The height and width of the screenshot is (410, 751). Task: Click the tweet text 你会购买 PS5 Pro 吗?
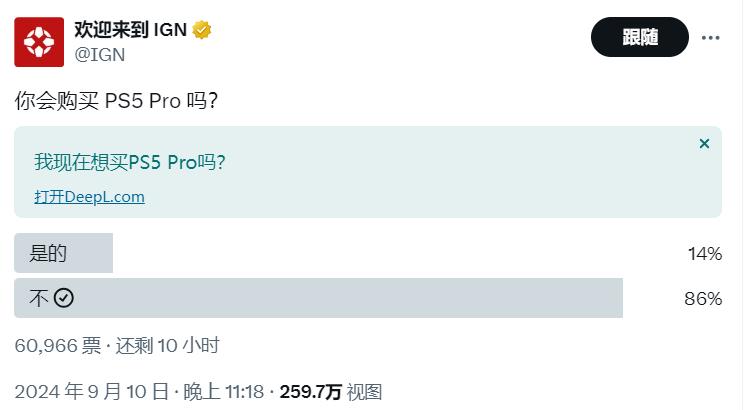pos(116,101)
